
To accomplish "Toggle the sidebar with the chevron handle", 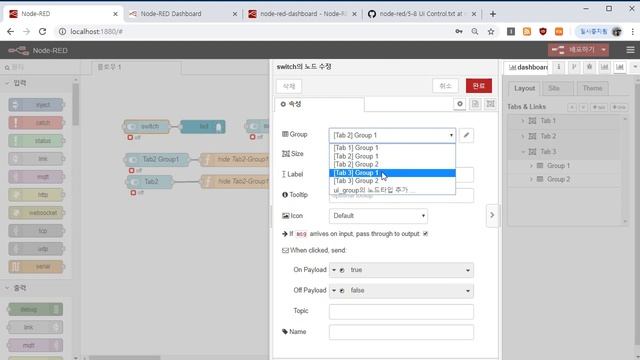I will 492,215.
